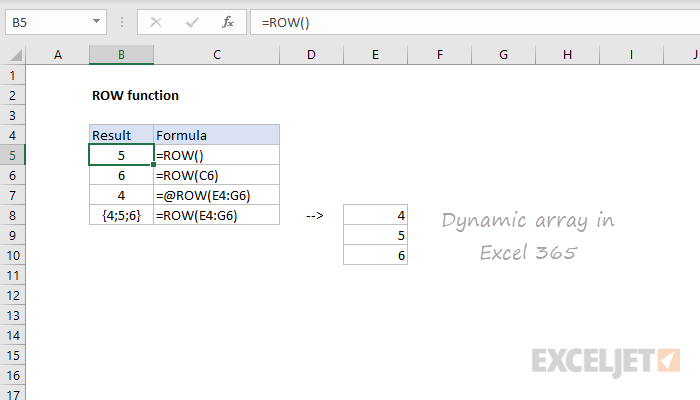Click the Enter checkmark icon in formula bar
700x400 pixels.
coord(190,21)
